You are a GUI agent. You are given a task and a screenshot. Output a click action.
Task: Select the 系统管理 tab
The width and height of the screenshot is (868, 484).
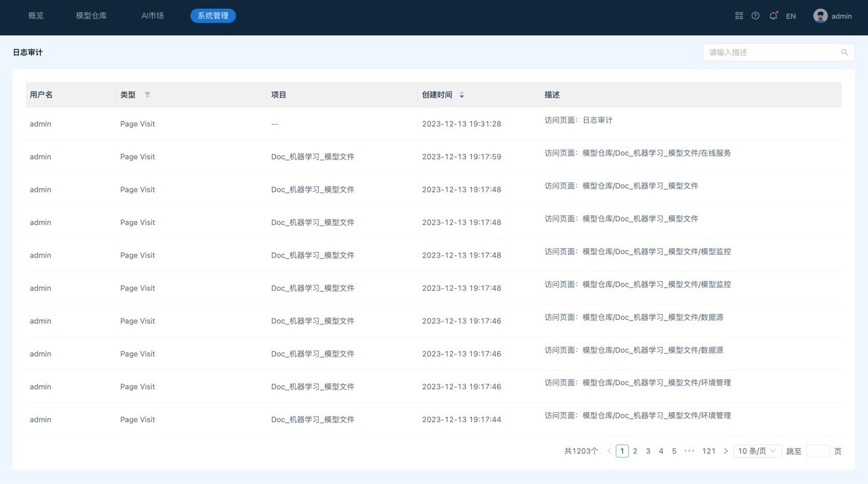click(213, 16)
